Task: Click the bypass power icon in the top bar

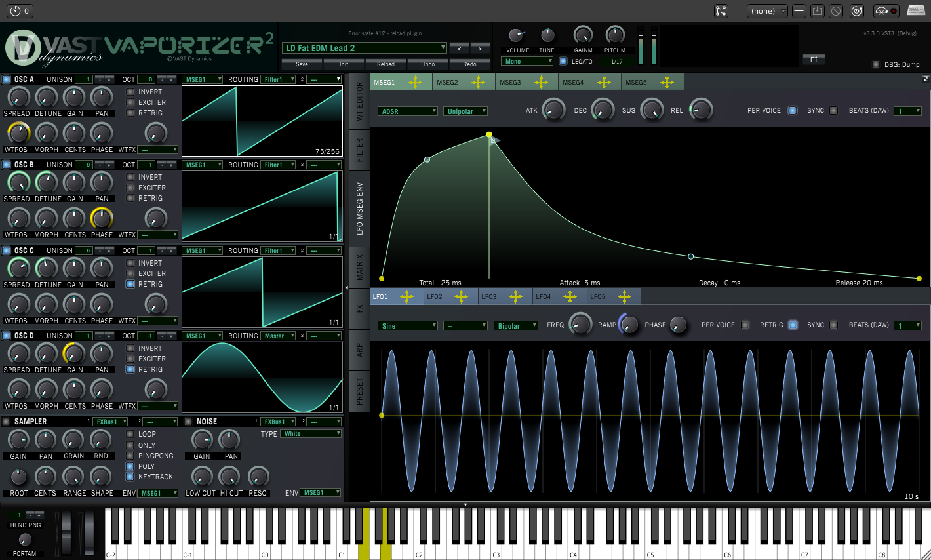Action: [856, 11]
